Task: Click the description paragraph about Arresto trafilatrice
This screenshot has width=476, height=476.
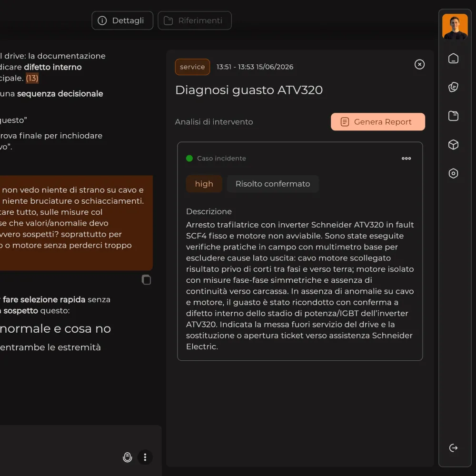Action: [300, 285]
